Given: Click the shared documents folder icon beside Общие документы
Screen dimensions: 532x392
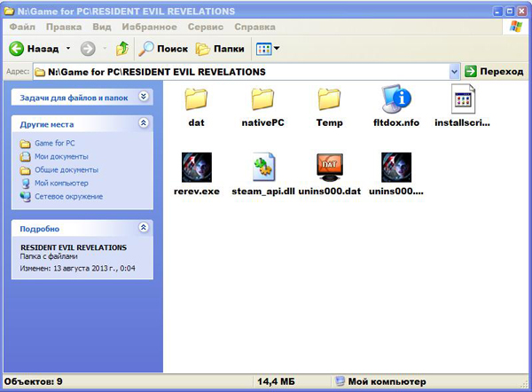Looking at the screenshot, I should (x=25, y=170).
